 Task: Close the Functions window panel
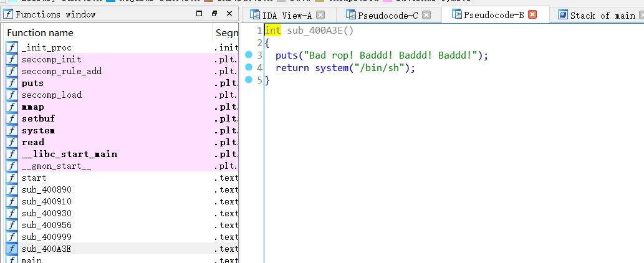[229, 14]
